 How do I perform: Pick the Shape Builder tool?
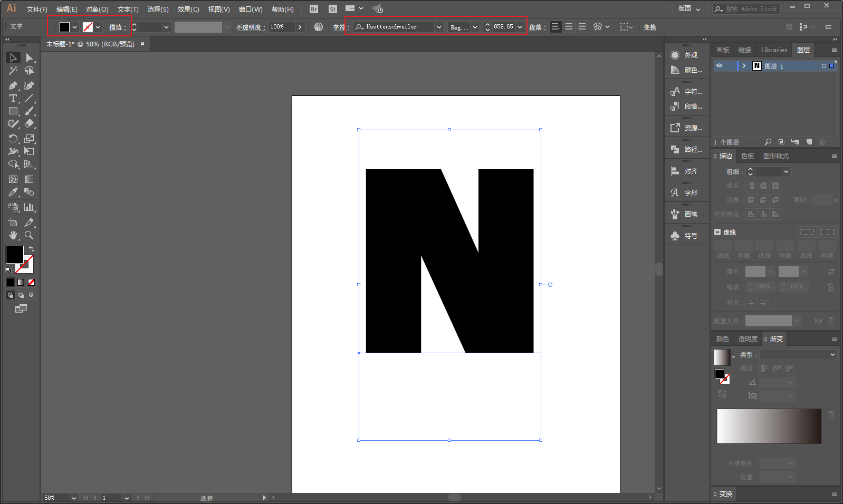tap(13, 164)
